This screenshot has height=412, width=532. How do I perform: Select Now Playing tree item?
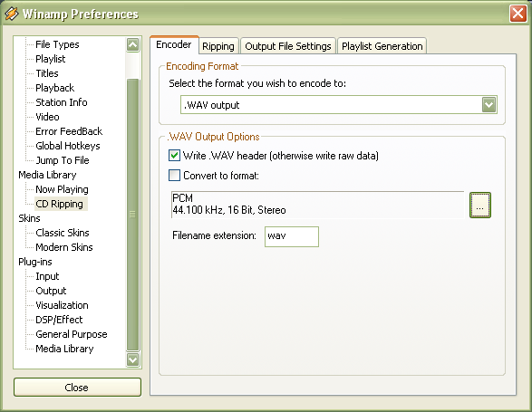click(62, 189)
